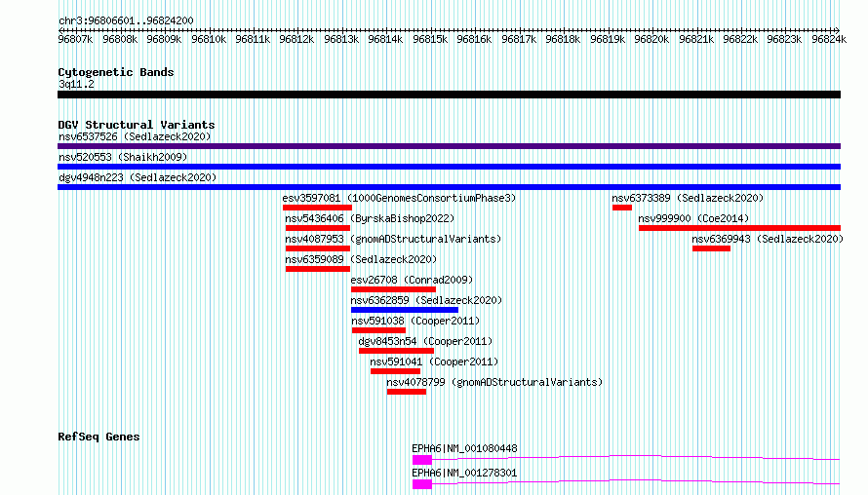This screenshot has height=495, width=868.
Task: Click the red nsv6369943 variant bar
Action: pyautogui.click(x=711, y=248)
